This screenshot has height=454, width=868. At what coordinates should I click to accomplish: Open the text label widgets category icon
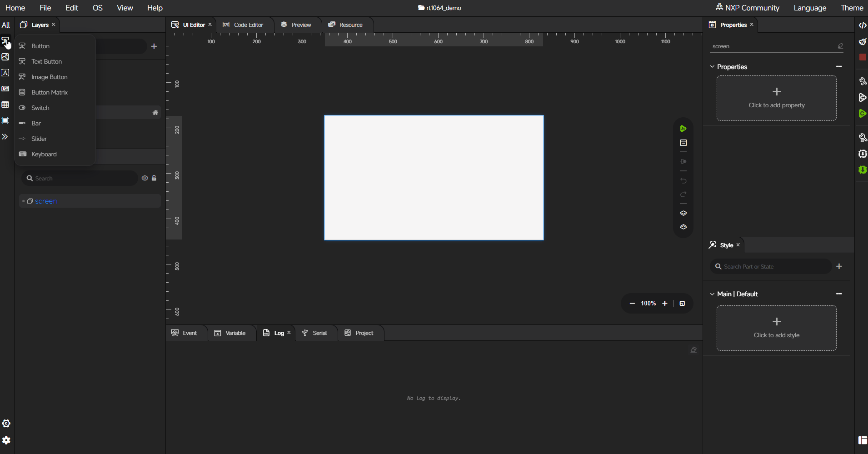pyautogui.click(x=5, y=73)
